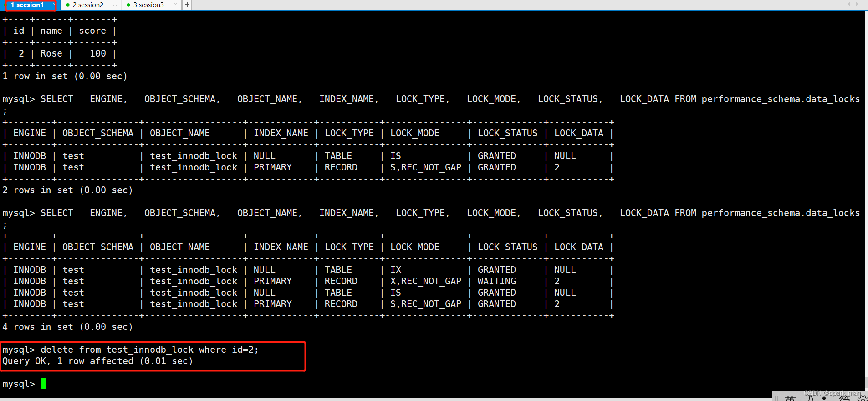Viewport: 868px width, 401px height.
Task: Click the "IX" lock mode cell
Action: point(396,270)
